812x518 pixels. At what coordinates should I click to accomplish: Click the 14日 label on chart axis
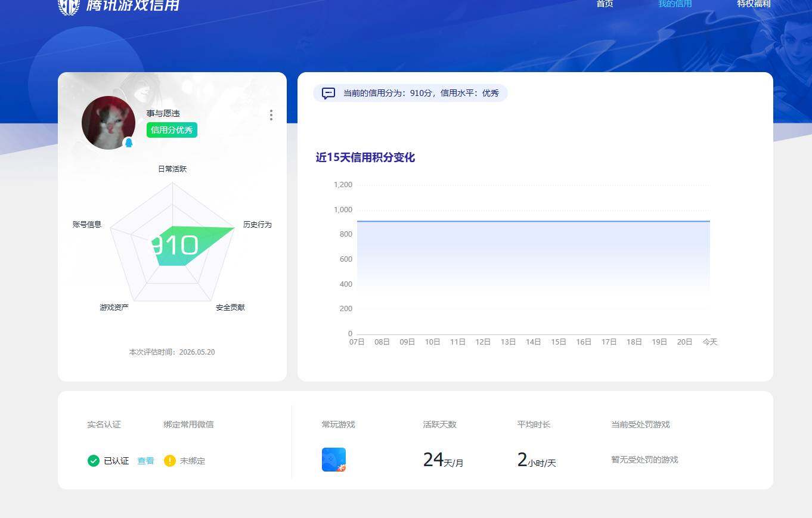pos(533,342)
